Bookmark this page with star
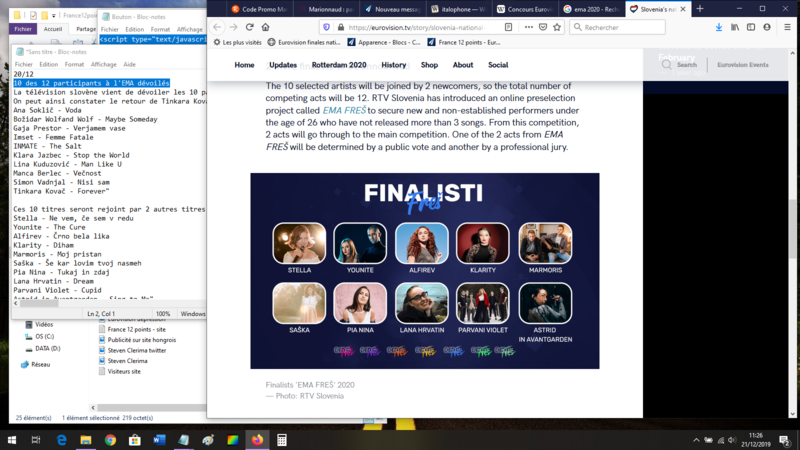 coord(557,27)
